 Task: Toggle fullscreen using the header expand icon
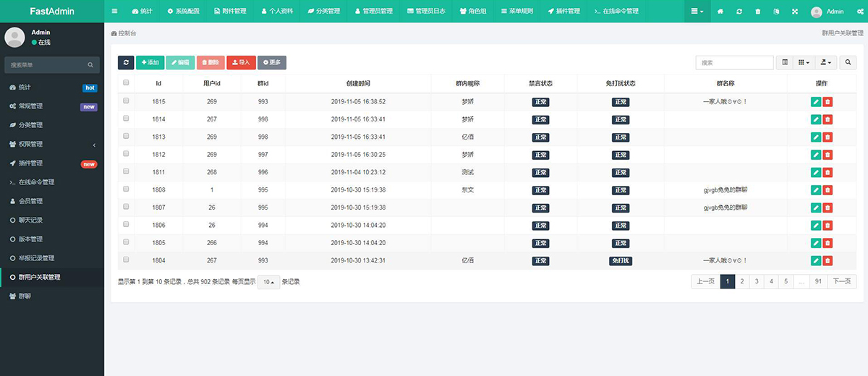[795, 12]
